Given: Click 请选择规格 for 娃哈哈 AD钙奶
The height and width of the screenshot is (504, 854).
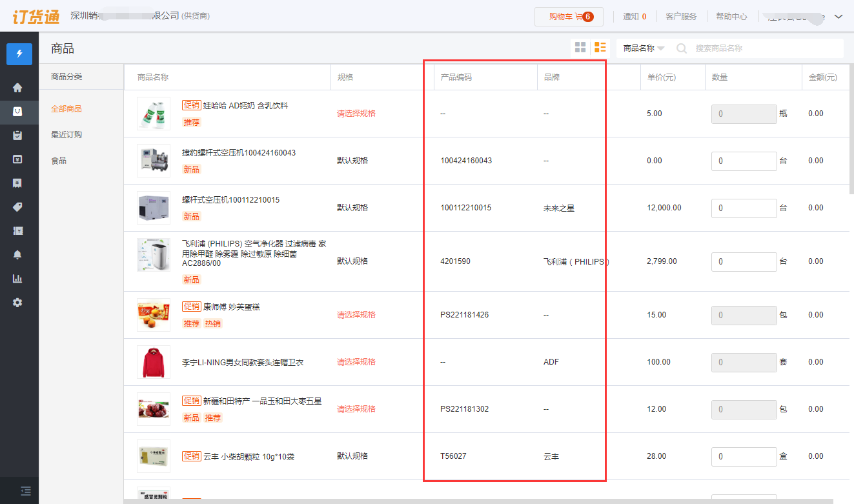Looking at the screenshot, I should point(356,114).
